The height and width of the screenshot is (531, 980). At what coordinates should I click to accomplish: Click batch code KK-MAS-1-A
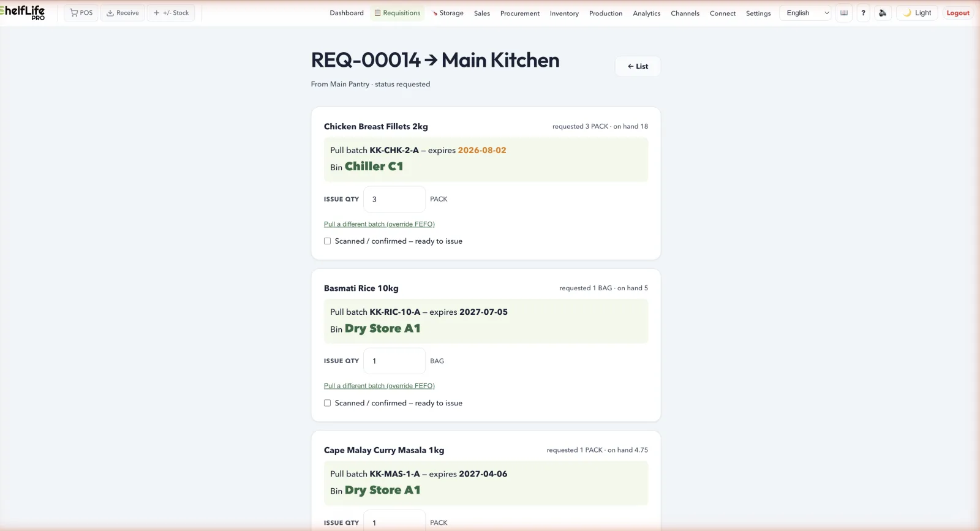(x=395, y=474)
